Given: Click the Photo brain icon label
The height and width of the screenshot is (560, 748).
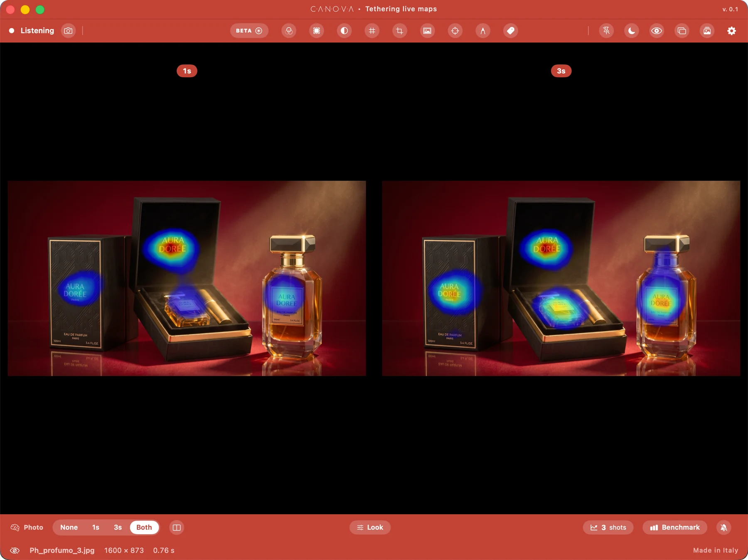Looking at the screenshot, I should 27,527.
